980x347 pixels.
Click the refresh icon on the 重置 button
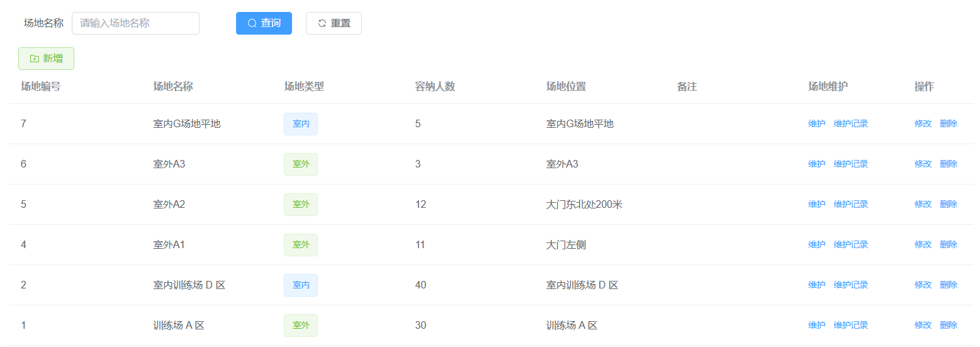point(322,23)
